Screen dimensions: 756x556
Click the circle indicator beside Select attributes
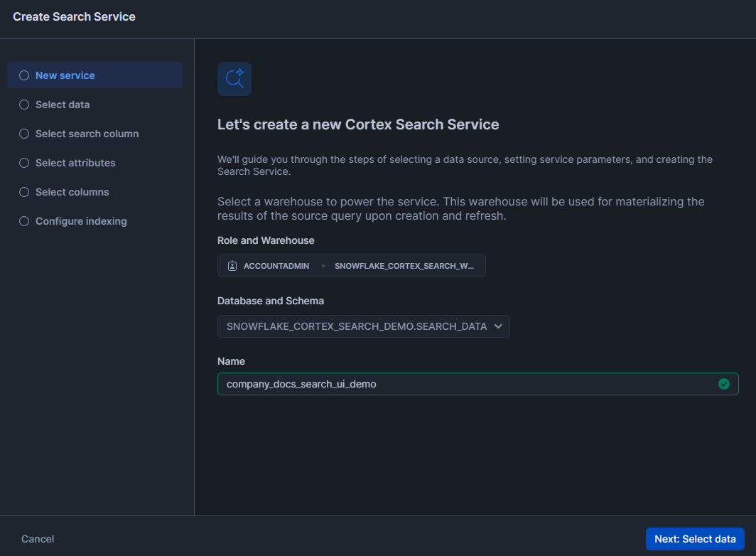tap(24, 163)
